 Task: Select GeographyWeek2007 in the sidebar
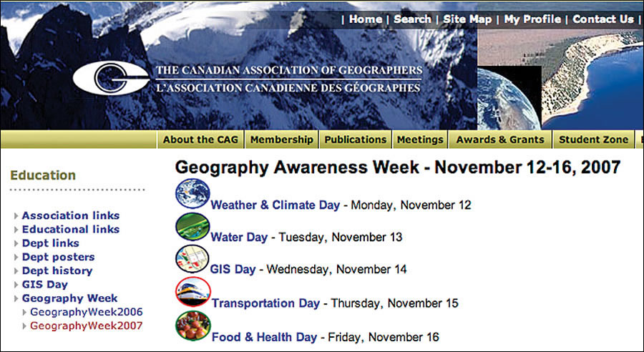86,326
